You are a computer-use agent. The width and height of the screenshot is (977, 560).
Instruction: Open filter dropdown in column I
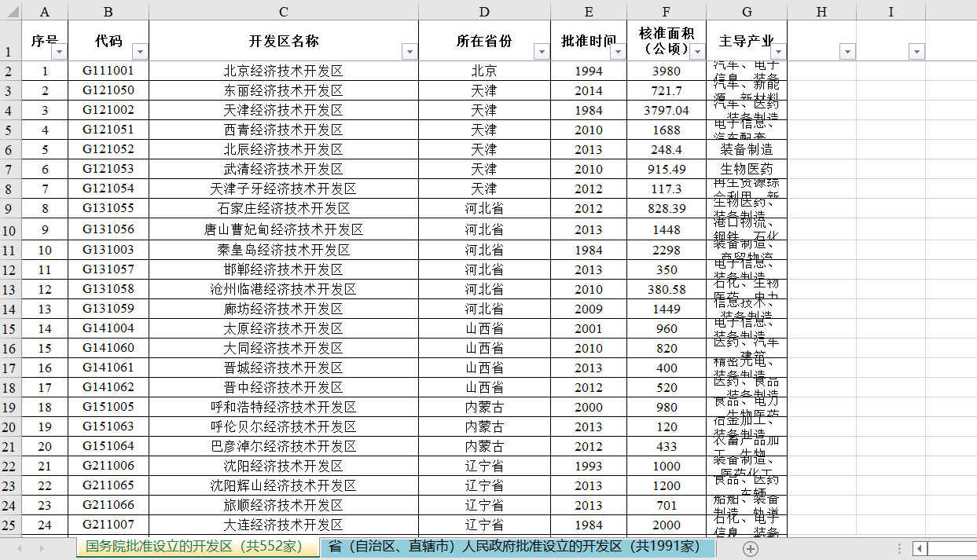pyautogui.click(x=916, y=51)
